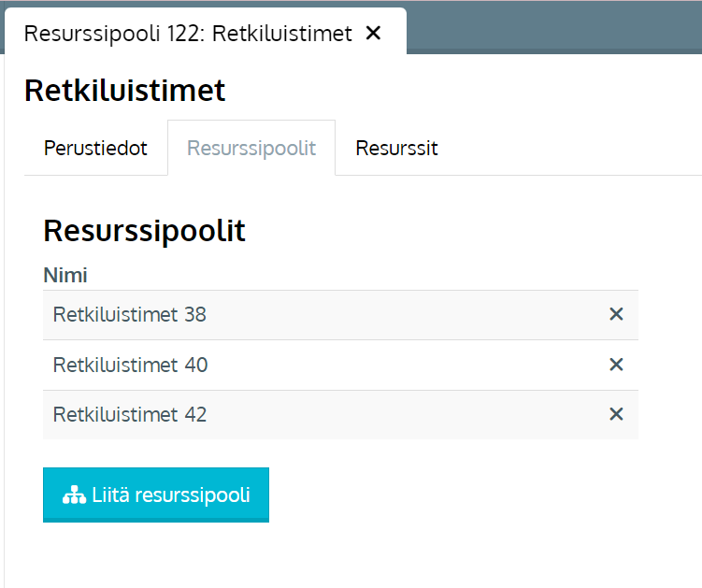This screenshot has width=702, height=588.
Task: Activate the Resurssipooli 122: Retkiluistimet window tab
Action: tap(187, 34)
